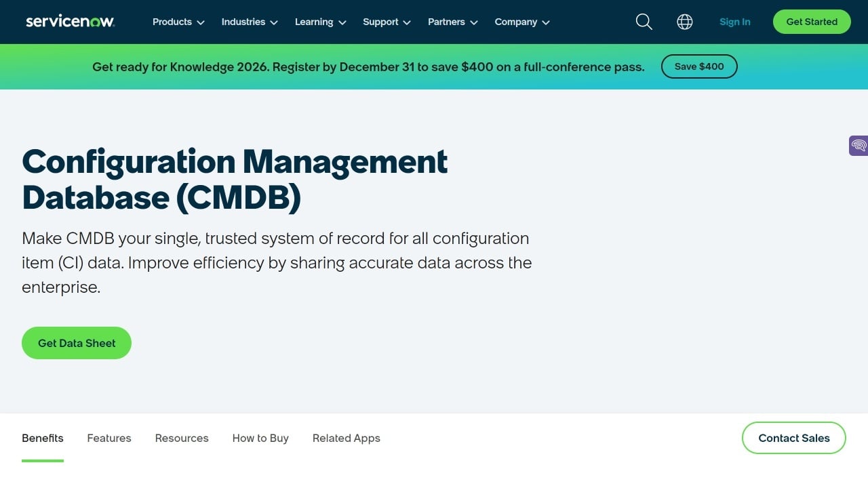Click the Sign In link
Viewport: 868px width, 488px height.
tap(734, 22)
